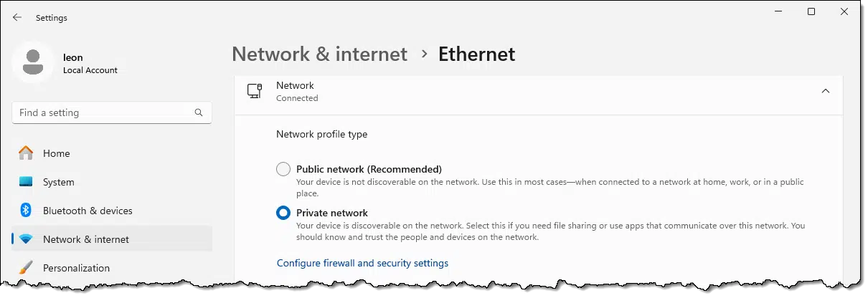Click the System monitor icon
The image size is (868, 298).
26,182
